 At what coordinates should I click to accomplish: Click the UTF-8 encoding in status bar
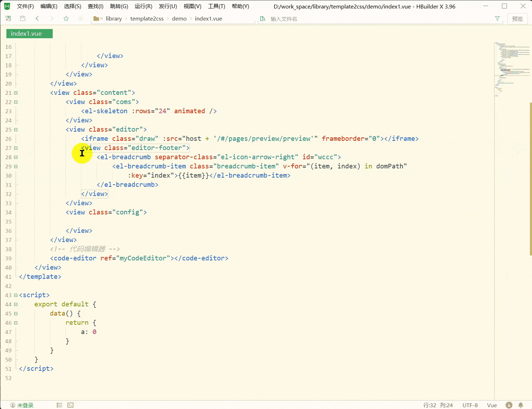click(x=470, y=405)
